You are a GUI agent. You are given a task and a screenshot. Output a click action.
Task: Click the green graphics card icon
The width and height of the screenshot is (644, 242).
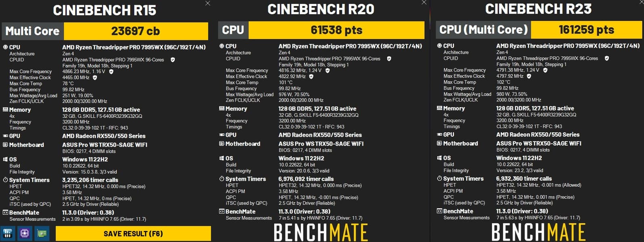pyautogui.click(x=42, y=233)
